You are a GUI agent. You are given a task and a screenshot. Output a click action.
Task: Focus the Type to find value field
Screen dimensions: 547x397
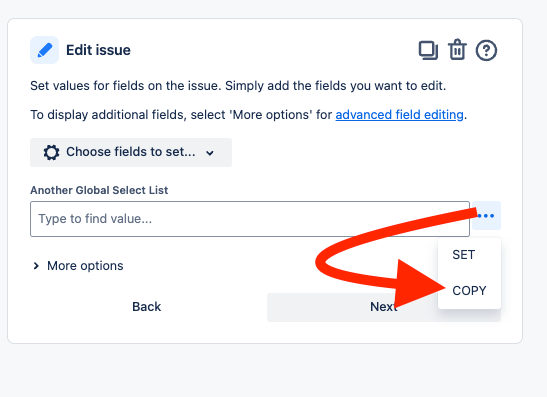coord(250,219)
